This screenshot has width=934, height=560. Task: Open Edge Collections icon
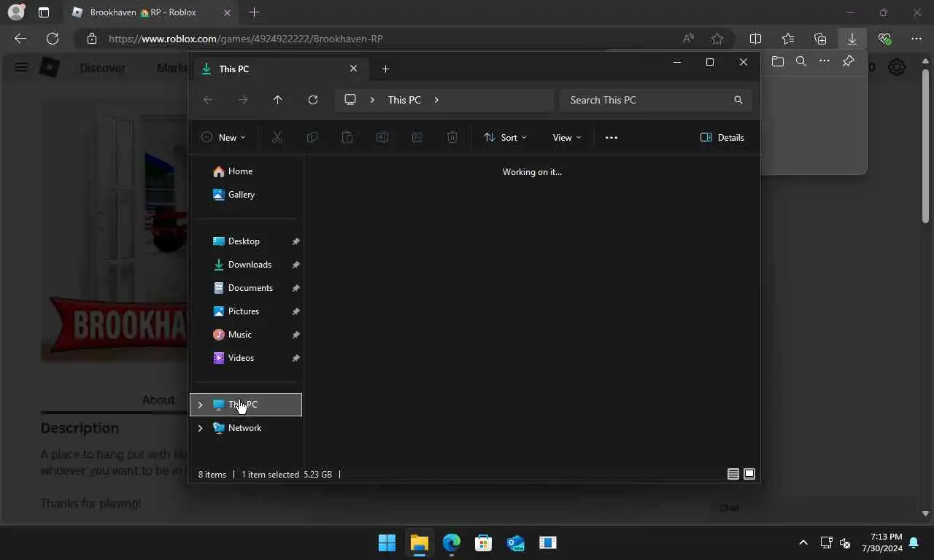click(820, 39)
